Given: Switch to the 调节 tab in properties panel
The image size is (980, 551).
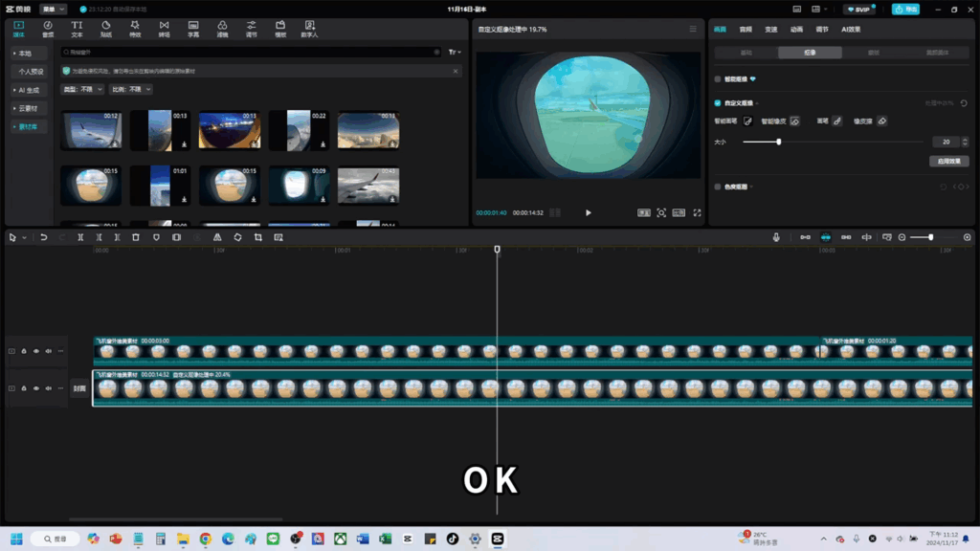Looking at the screenshot, I should [822, 30].
